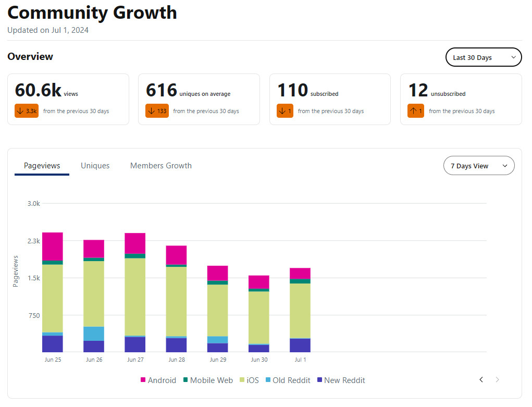Click the Jun 25 bar in chart
Viewport: 532px width, 407px height.
(x=53, y=292)
